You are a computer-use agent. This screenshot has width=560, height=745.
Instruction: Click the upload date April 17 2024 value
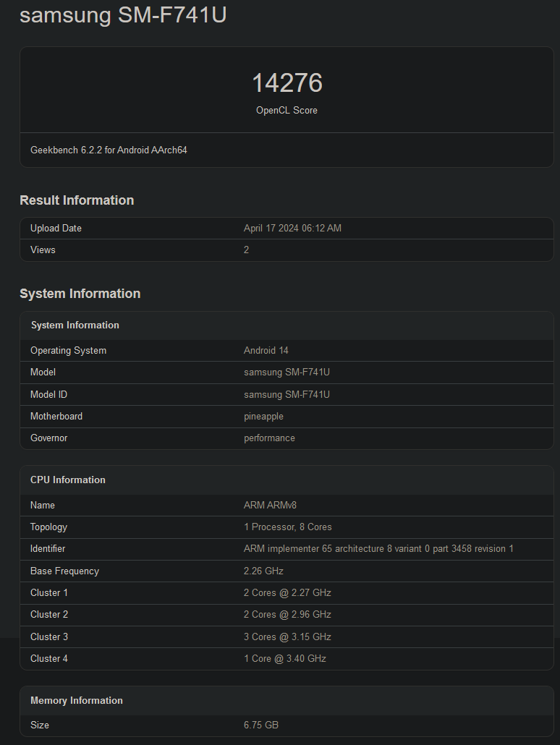[x=292, y=229]
